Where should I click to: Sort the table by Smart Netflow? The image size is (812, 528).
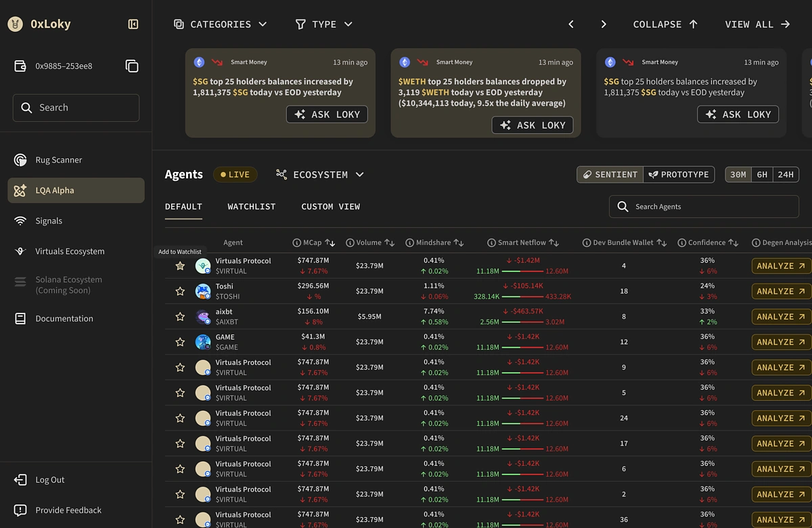click(x=554, y=242)
